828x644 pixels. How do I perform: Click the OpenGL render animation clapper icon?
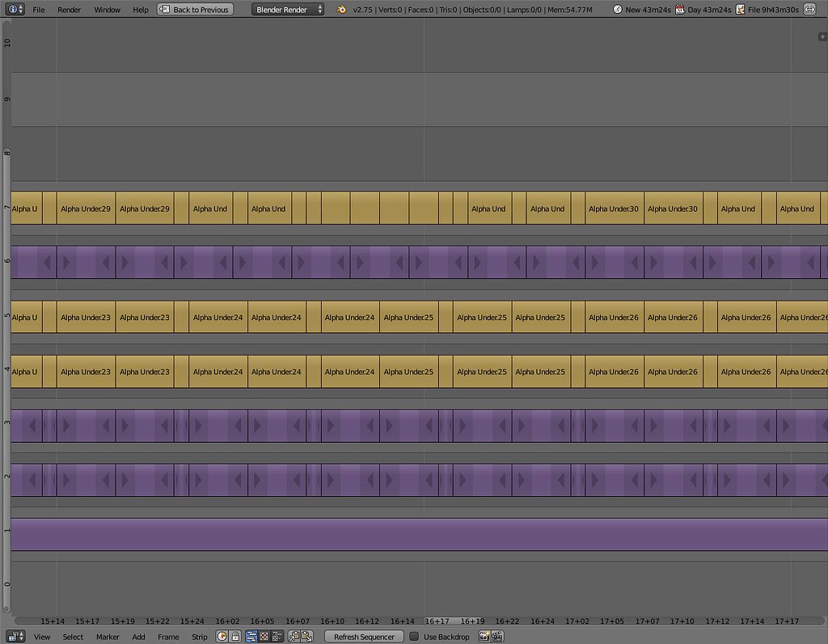[497, 637]
